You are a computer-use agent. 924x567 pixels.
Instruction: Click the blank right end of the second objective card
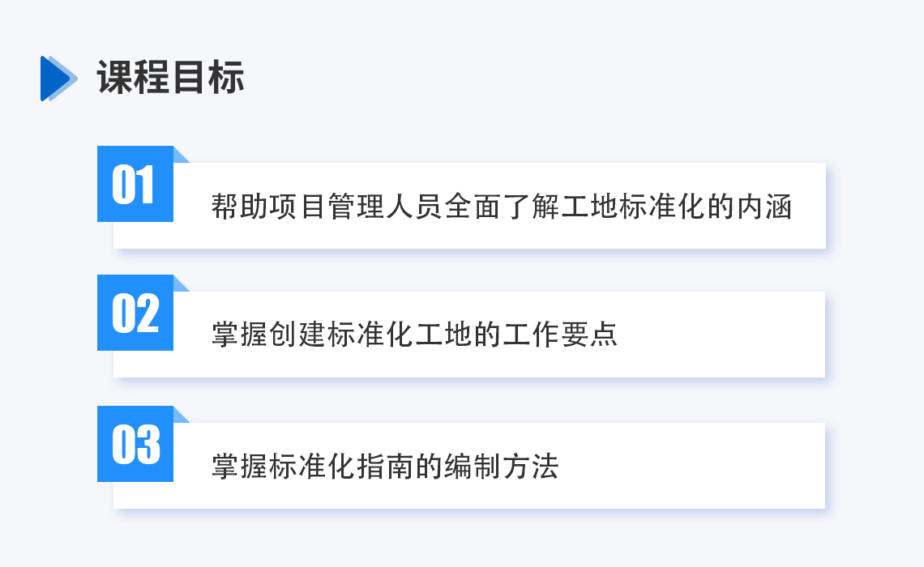(x=729, y=335)
